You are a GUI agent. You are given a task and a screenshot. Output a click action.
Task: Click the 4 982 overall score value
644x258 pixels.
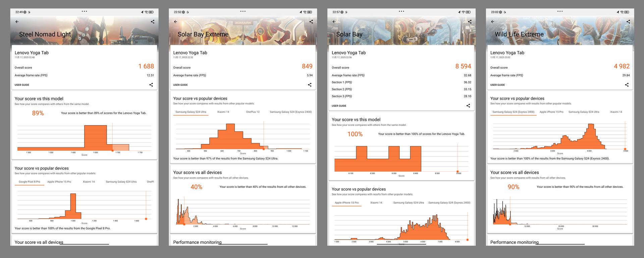coord(622,66)
